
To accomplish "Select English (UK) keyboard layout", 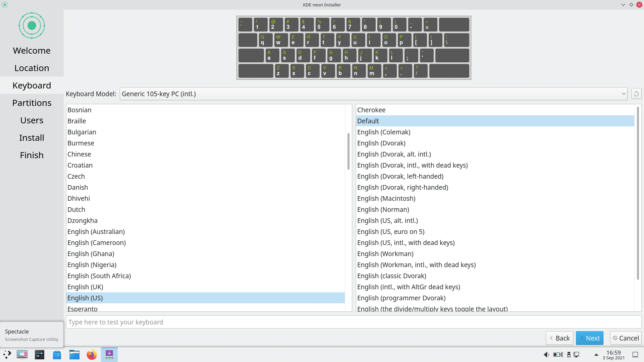I will (x=85, y=287).
